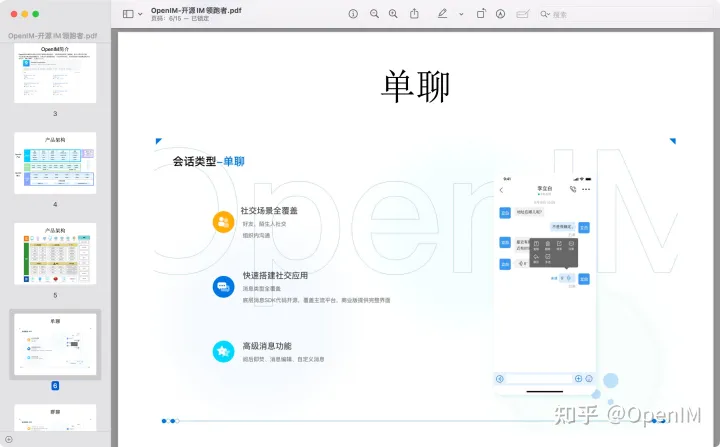Click the heading 社交场景全覆盖

pos(270,210)
